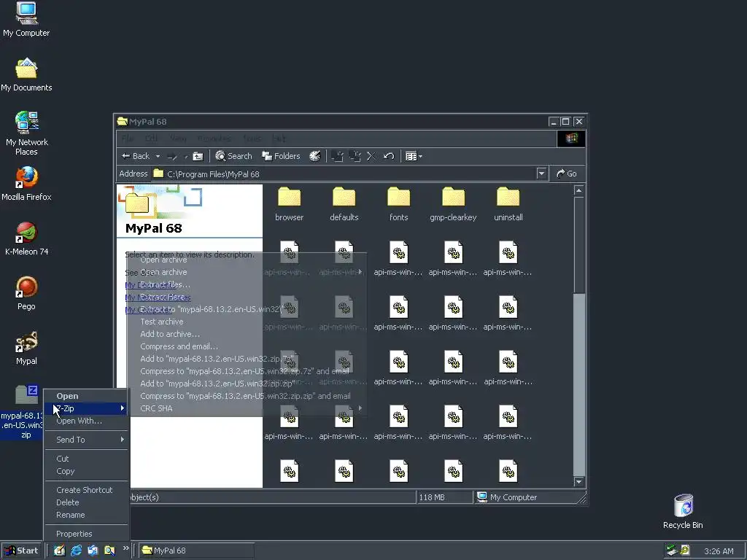This screenshot has height=560, width=747.
Task: Click the scrollbar up arrow in file list
Action: click(578, 190)
